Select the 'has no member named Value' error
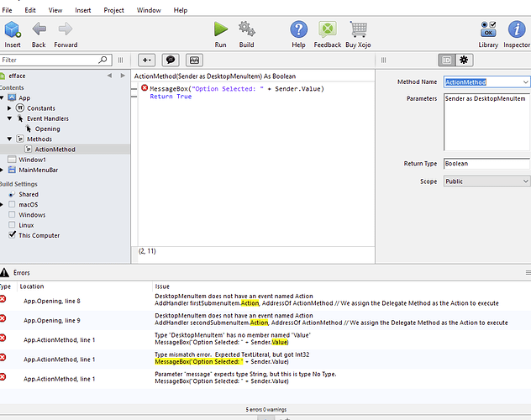The width and height of the screenshot is (531, 420). (x=265, y=339)
